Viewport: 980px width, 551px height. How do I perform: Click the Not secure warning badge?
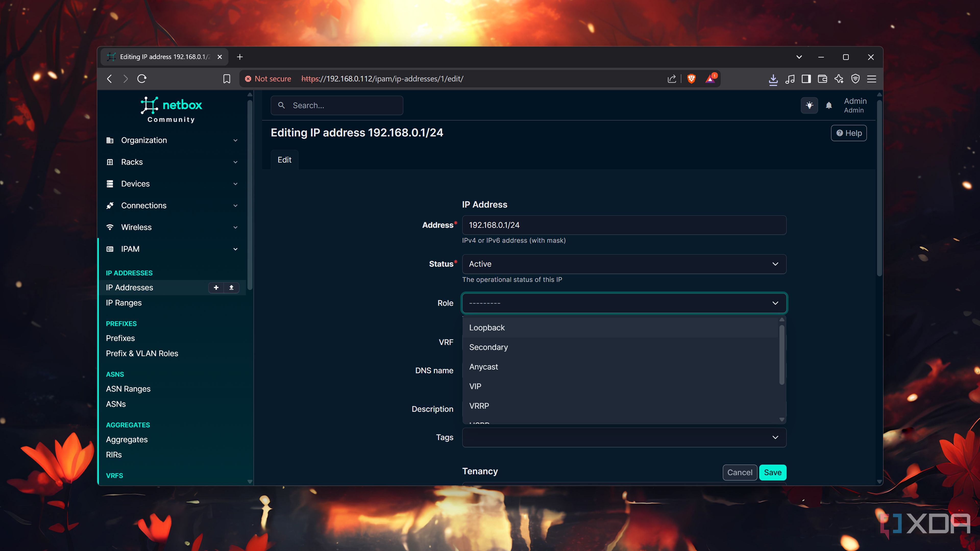pyautogui.click(x=268, y=79)
